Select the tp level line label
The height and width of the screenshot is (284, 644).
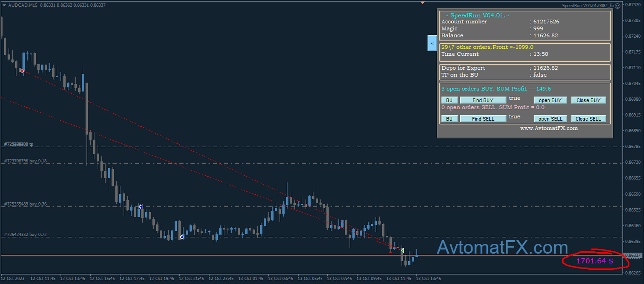click(19, 144)
